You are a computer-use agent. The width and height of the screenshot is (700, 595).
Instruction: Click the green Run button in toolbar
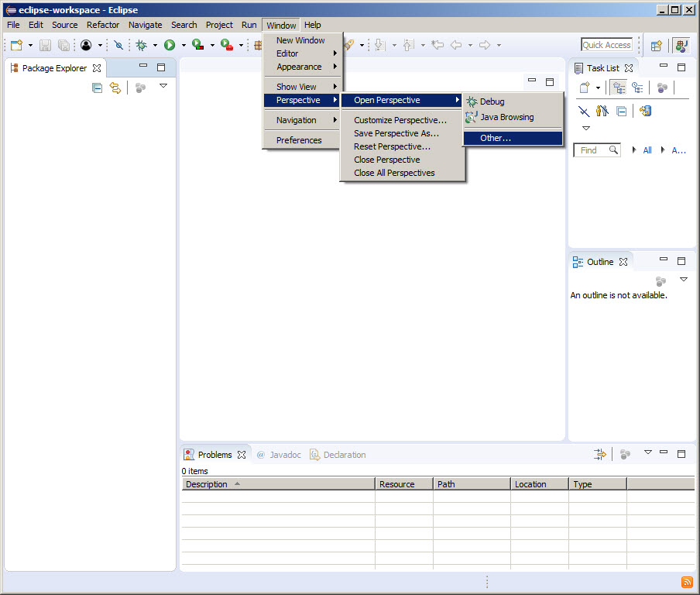tap(169, 46)
